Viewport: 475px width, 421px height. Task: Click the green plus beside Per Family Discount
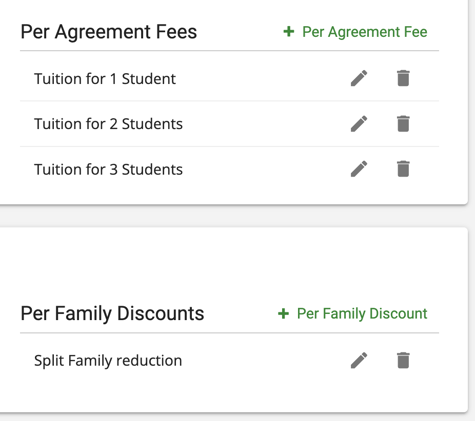click(283, 314)
